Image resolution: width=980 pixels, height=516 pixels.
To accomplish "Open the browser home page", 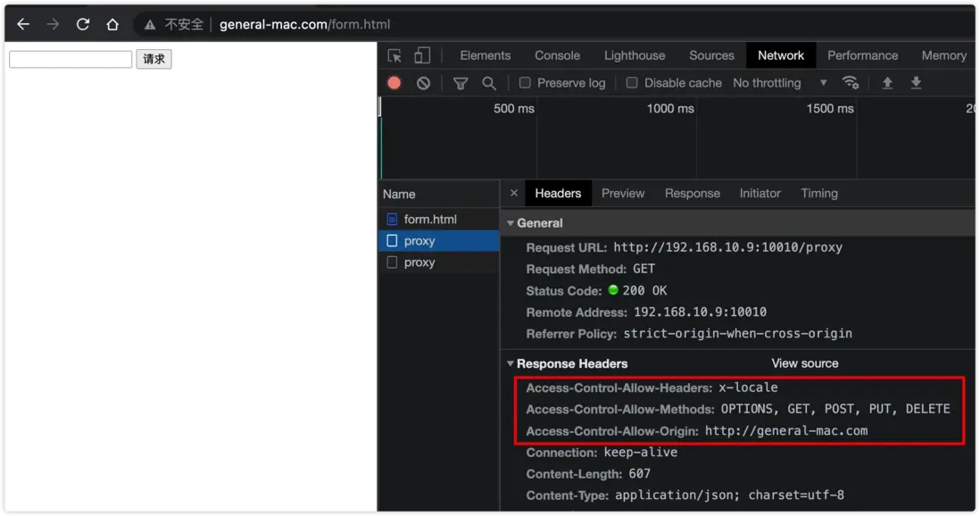I will coord(112,24).
